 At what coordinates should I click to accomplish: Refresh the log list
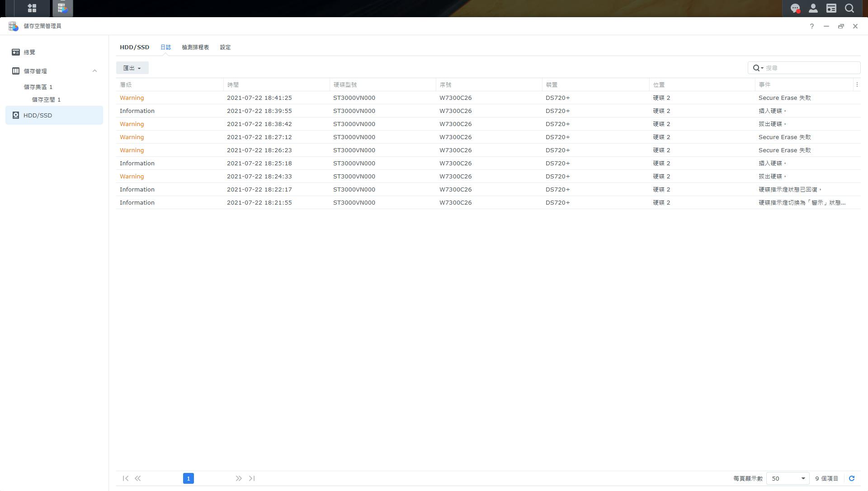coord(852,478)
